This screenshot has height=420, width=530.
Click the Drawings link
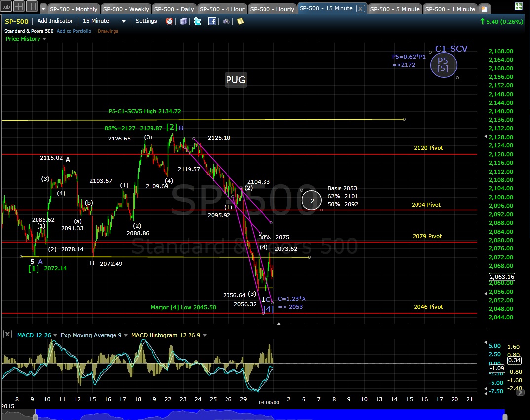tap(108, 31)
